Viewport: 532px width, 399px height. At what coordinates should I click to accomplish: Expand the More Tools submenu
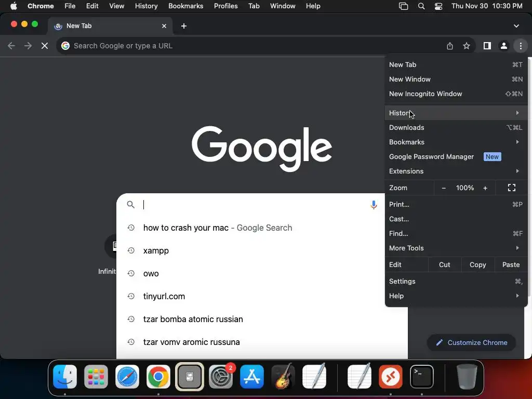click(456, 248)
